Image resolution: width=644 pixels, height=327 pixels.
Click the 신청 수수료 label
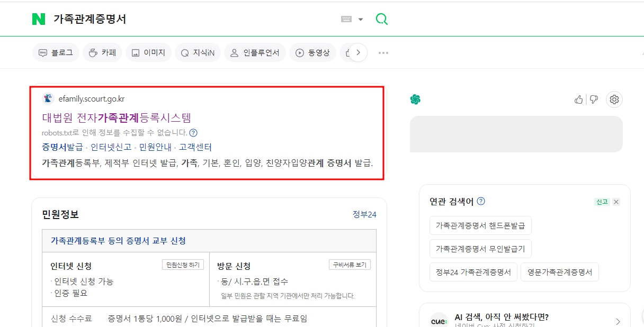pos(71,319)
